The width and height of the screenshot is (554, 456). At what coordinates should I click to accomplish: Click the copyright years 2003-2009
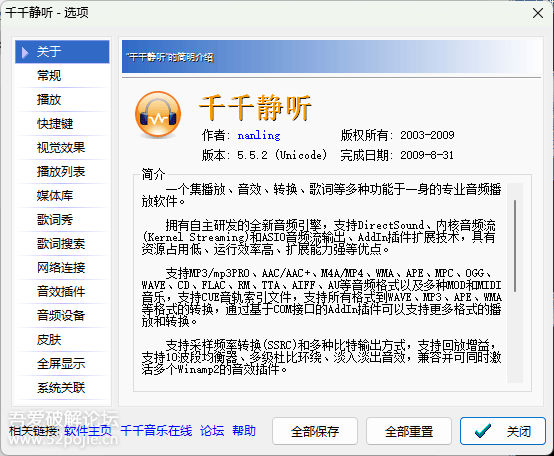point(427,135)
